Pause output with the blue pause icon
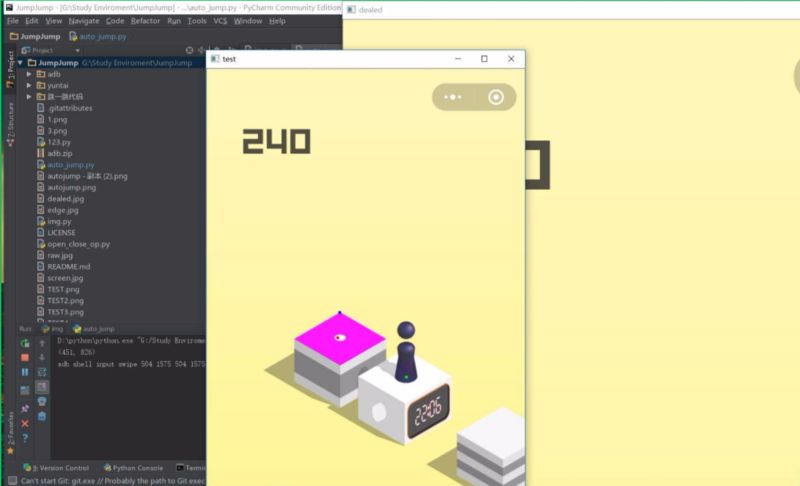800x486 pixels. 24,372
